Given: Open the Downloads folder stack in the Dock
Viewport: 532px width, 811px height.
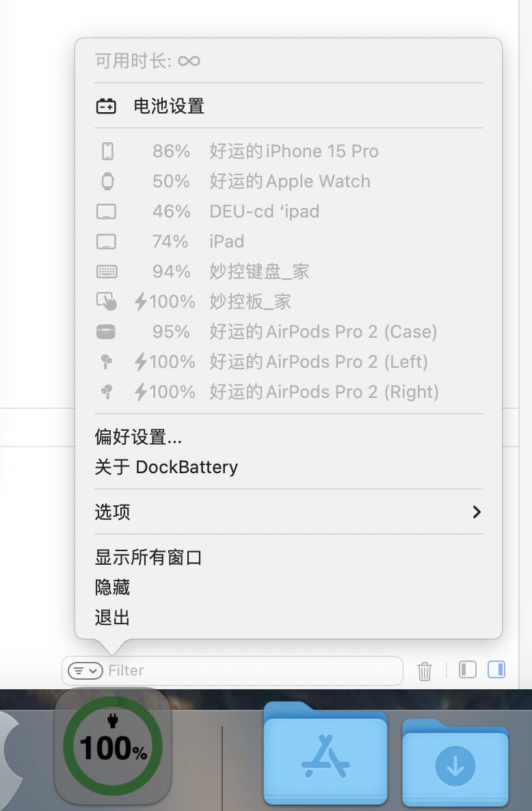Looking at the screenshot, I should [455, 761].
